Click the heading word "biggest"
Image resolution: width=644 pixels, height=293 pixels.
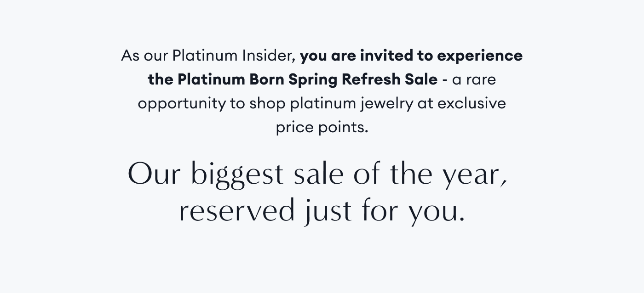coord(237,175)
